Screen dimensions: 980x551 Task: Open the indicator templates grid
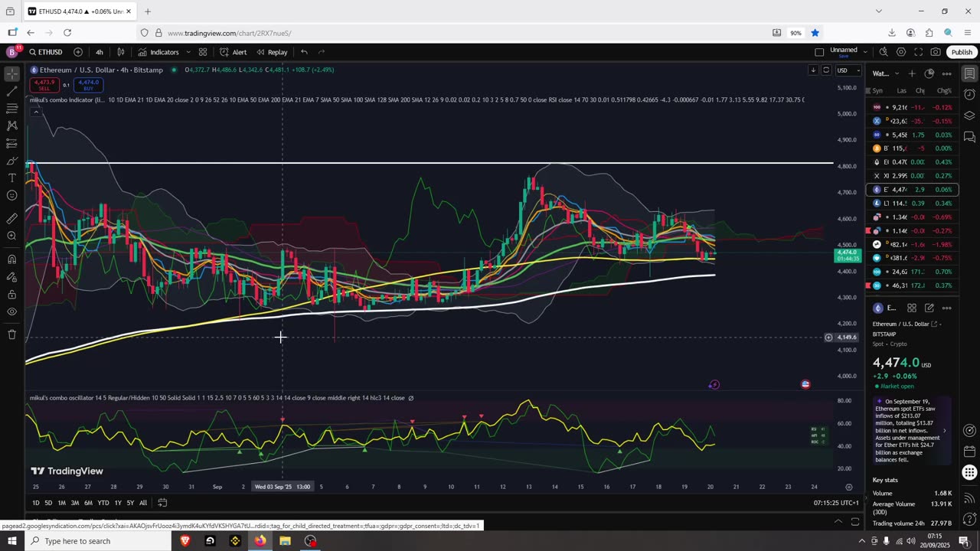click(x=203, y=52)
